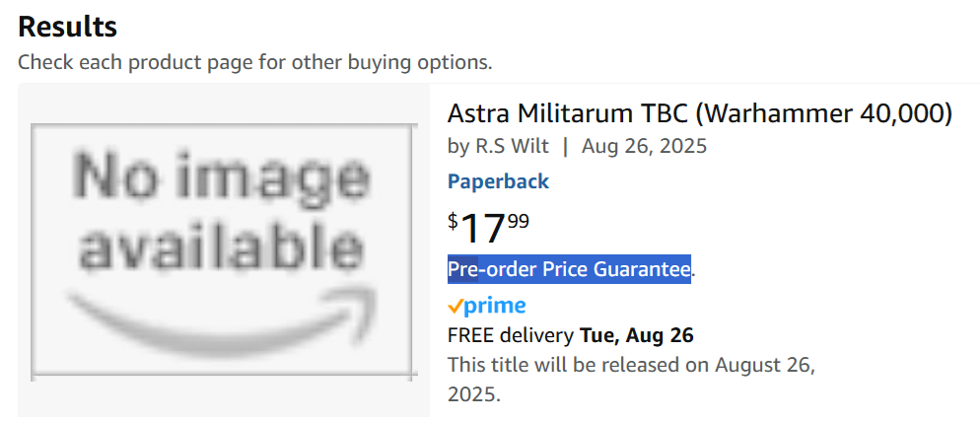The height and width of the screenshot is (421, 980).
Task: Click the prime logo text
Action: (x=494, y=306)
